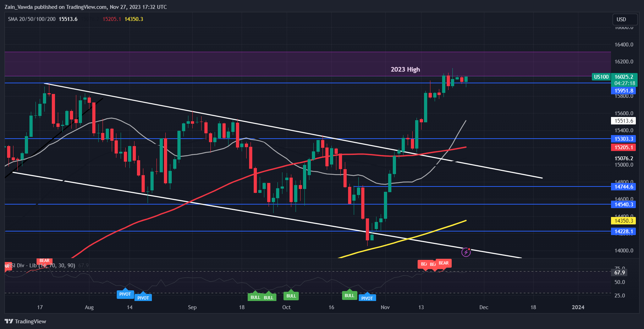Select the blue 14540.3 price-line label
Viewport: 644px width, 329px height.
(x=623, y=205)
